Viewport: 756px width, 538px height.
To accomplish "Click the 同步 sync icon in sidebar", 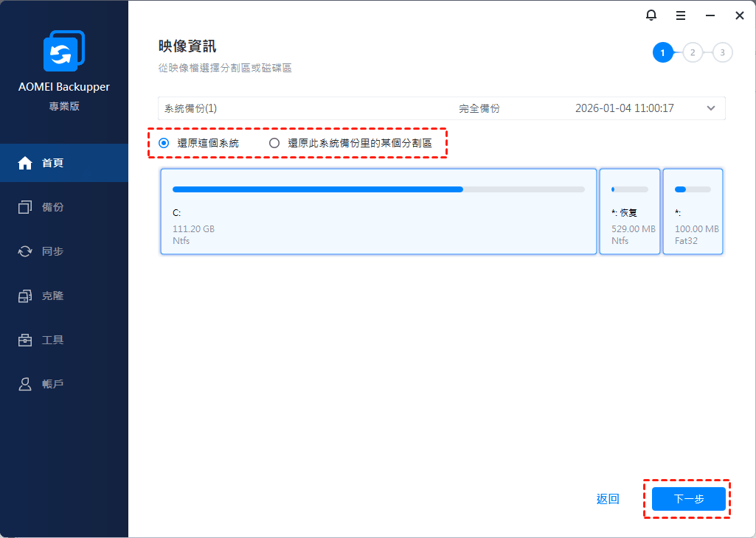I will tap(25, 251).
